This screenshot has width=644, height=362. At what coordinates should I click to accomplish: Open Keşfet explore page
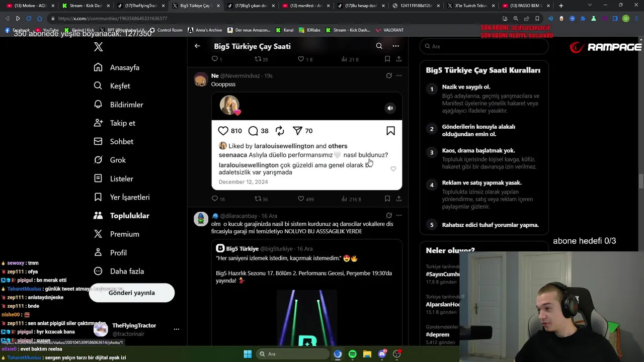pyautogui.click(x=112, y=86)
